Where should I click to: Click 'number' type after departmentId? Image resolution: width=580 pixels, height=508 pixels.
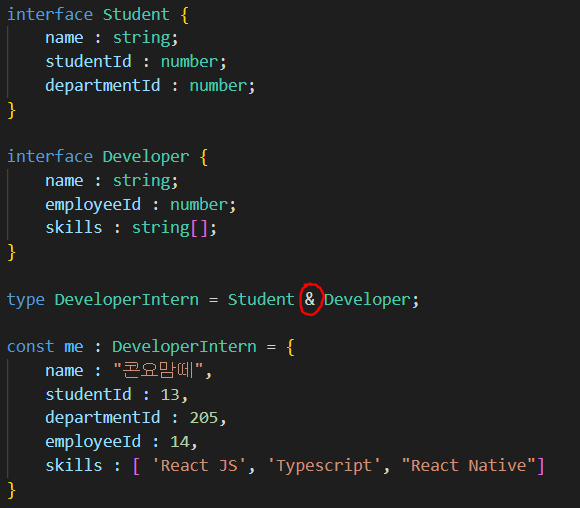click(218, 86)
